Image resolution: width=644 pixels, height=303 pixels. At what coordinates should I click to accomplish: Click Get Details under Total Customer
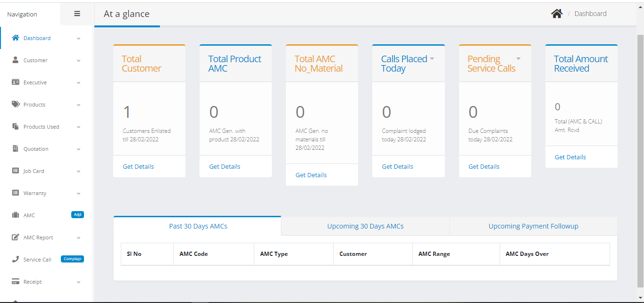[x=138, y=166]
